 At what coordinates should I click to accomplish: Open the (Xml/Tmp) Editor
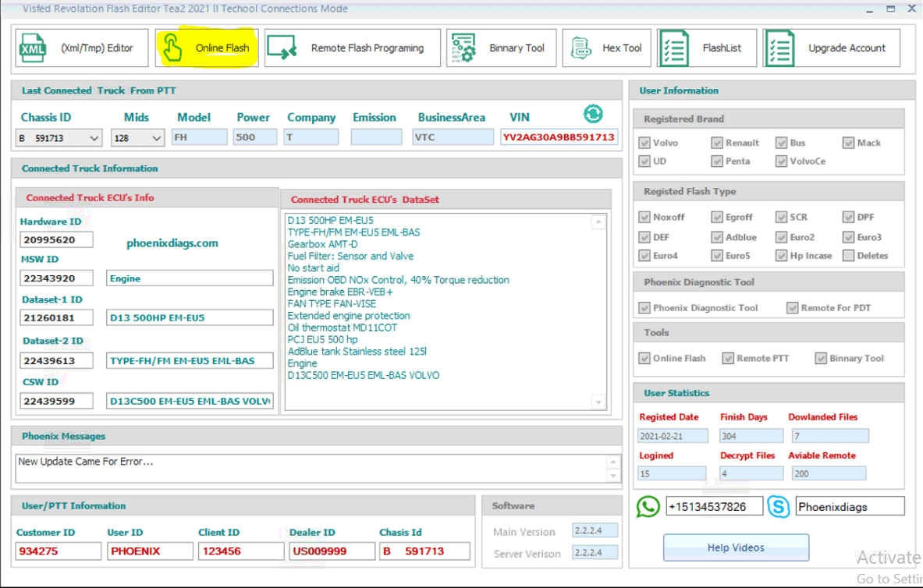[80, 48]
